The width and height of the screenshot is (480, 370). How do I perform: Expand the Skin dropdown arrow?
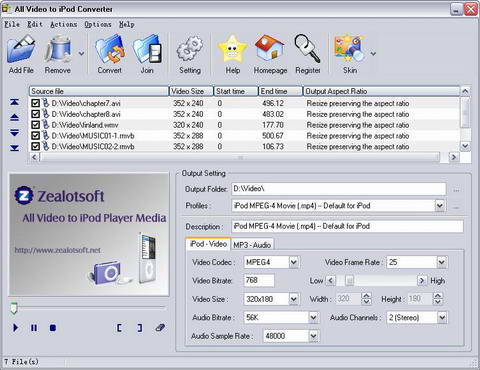[373, 53]
